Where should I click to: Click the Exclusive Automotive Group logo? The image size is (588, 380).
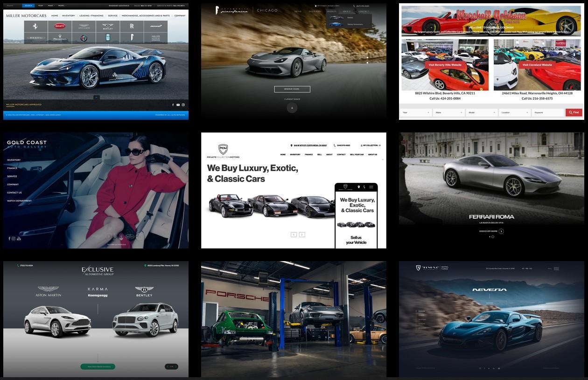pos(98,270)
